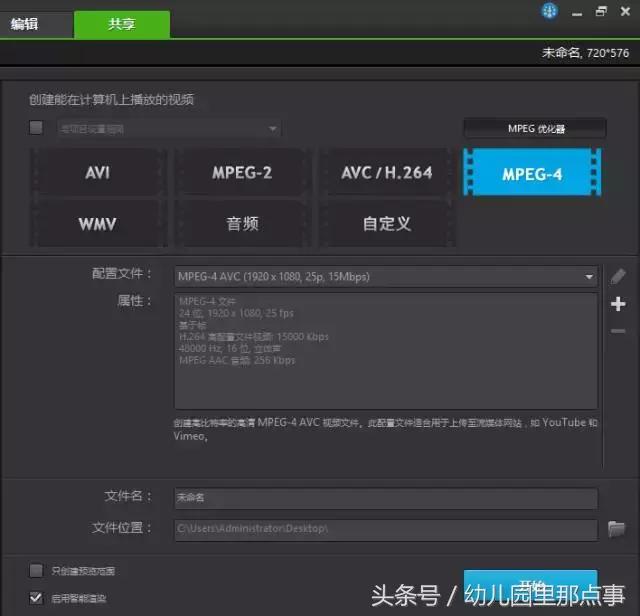Image resolution: width=640 pixels, height=616 pixels.
Task: Open the 共享 tab
Action: click(x=122, y=24)
